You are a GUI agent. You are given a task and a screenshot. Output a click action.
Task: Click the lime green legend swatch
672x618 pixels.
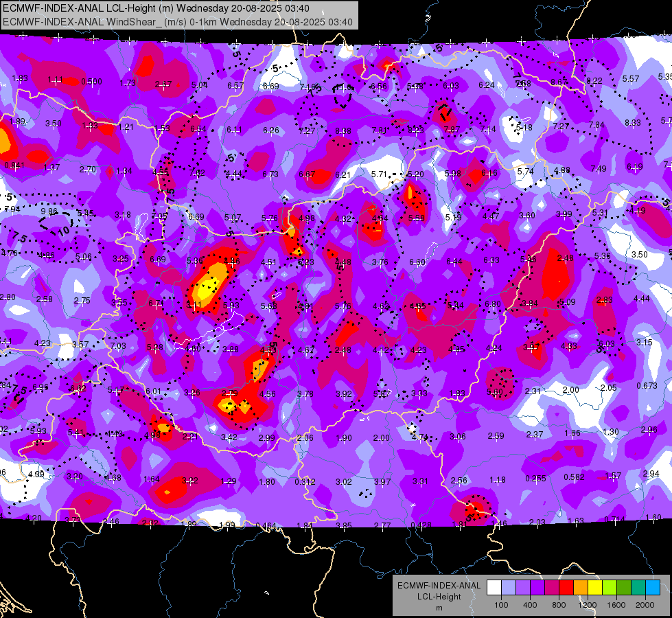(610, 588)
